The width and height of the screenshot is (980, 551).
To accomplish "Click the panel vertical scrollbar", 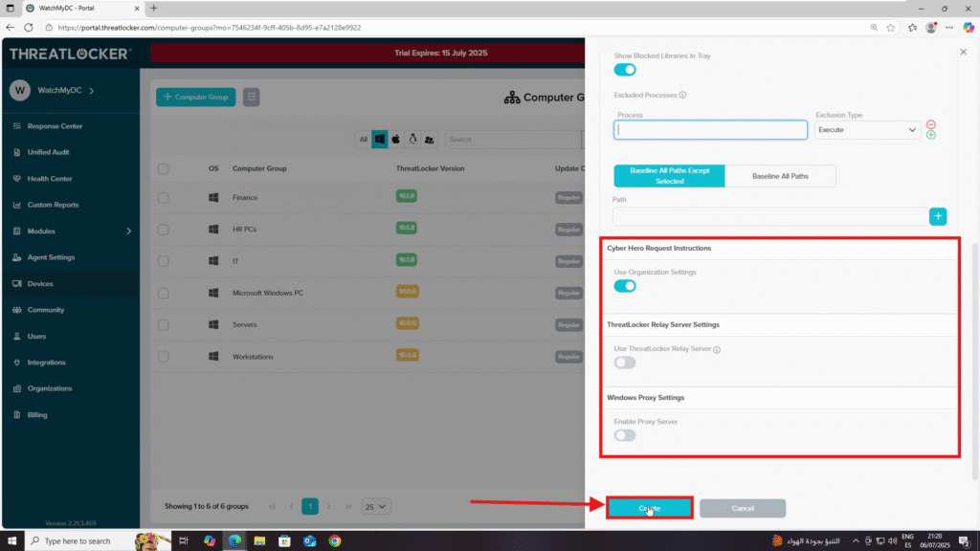I will click(x=974, y=361).
